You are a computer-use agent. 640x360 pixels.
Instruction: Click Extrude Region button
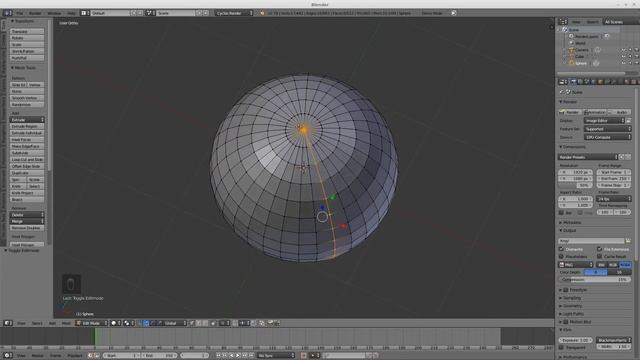pyautogui.click(x=27, y=126)
